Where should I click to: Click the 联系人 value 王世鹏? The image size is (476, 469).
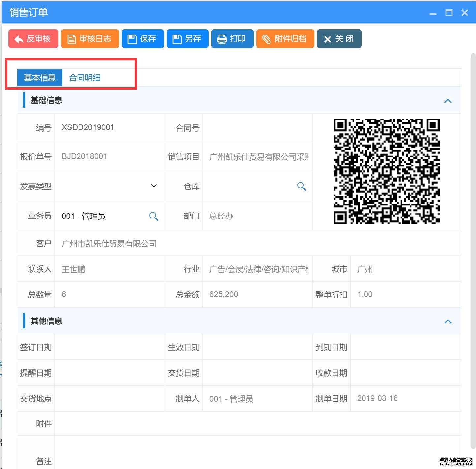coord(73,269)
